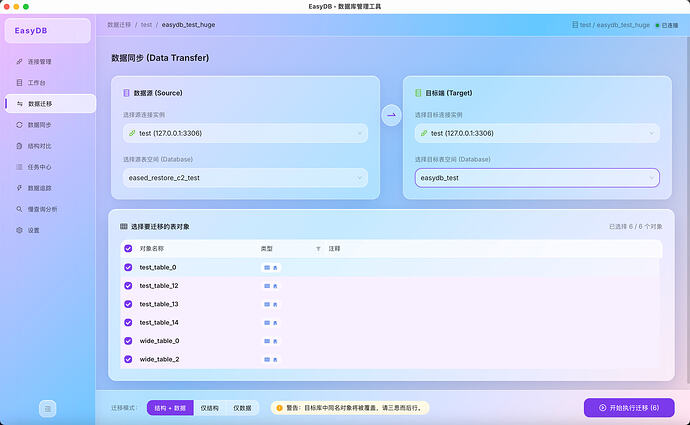
Task: Click the easydb_test_huge breadcrumb
Action: [188, 25]
